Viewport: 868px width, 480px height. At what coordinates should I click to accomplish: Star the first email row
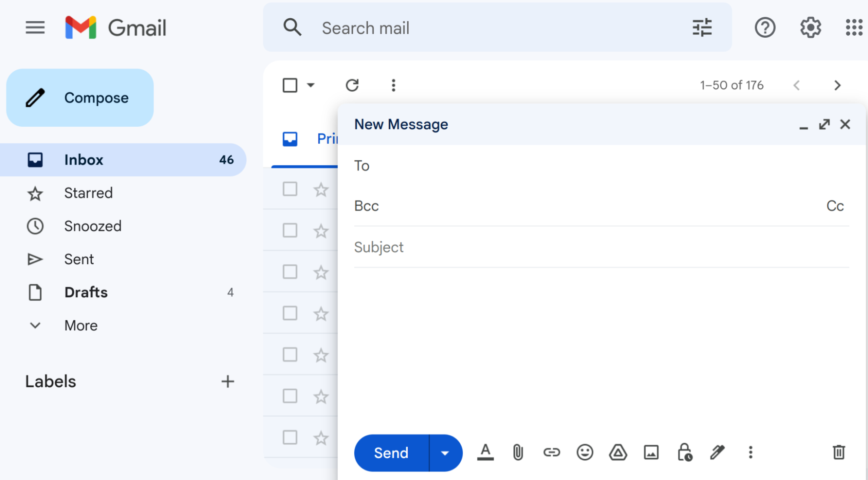click(321, 190)
